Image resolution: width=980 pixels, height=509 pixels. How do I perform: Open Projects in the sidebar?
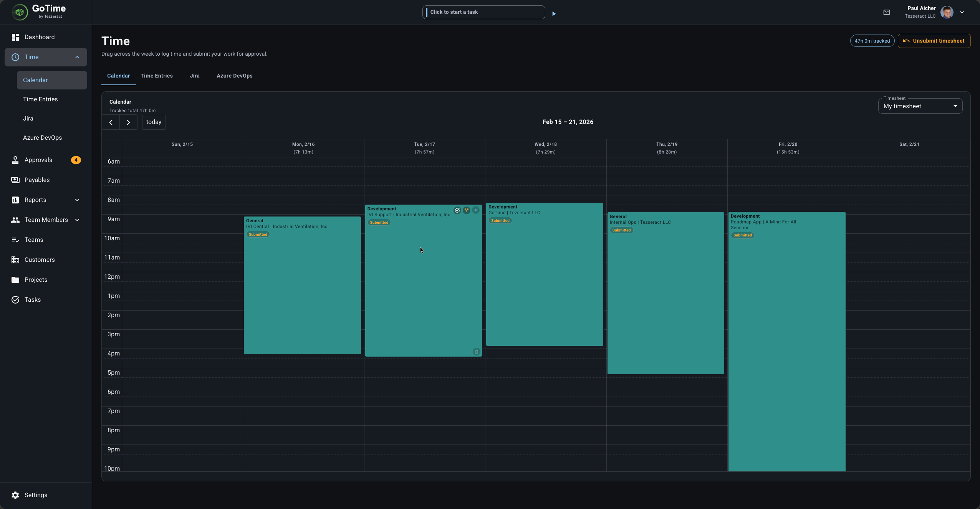tap(46, 280)
